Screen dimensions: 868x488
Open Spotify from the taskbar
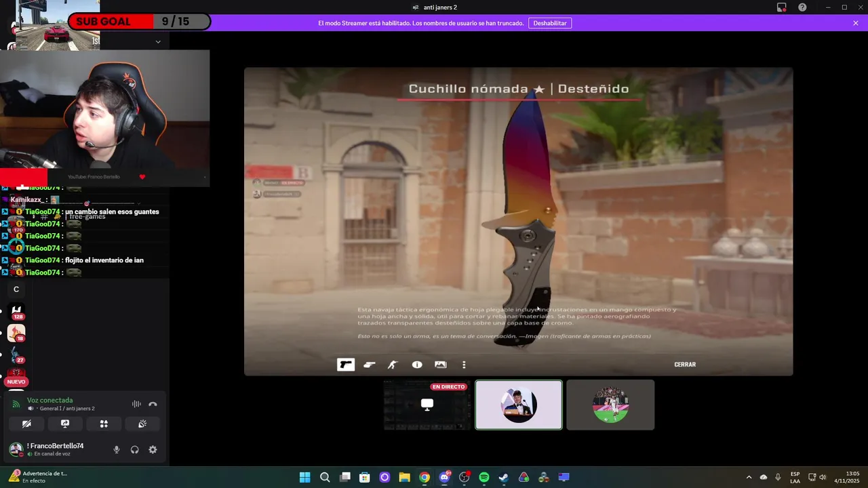pos(484,477)
